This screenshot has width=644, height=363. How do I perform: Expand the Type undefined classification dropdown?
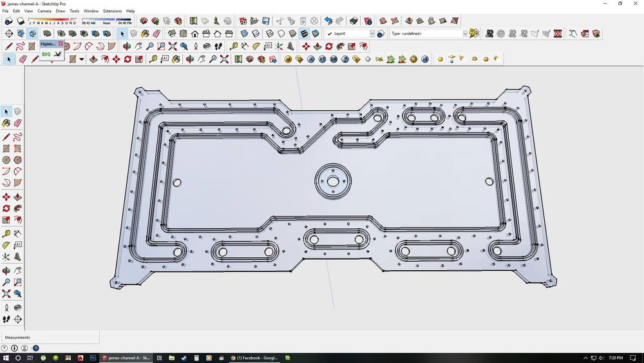click(464, 34)
